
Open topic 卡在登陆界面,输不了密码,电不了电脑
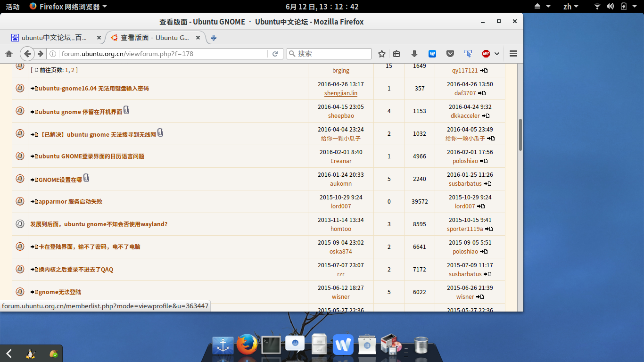(90, 247)
